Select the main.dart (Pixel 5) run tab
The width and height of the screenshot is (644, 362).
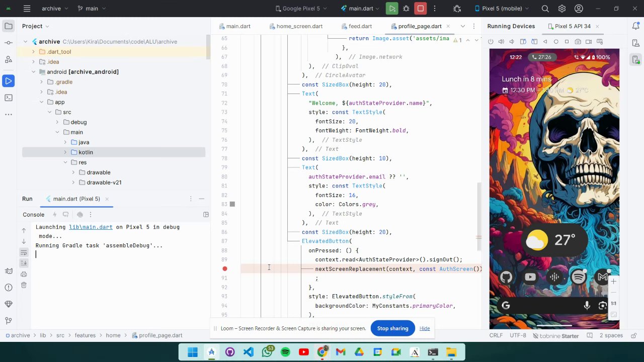(77, 199)
